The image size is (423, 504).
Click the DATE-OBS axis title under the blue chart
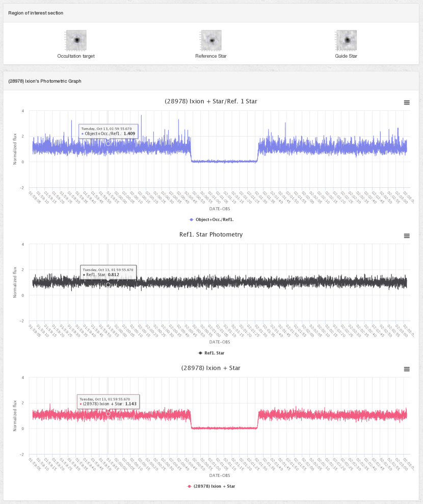click(220, 209)
